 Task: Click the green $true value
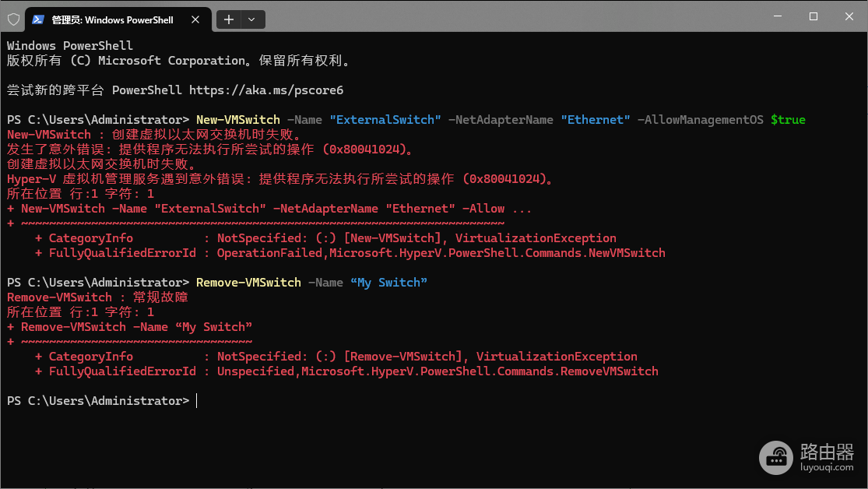click(788, 120)
